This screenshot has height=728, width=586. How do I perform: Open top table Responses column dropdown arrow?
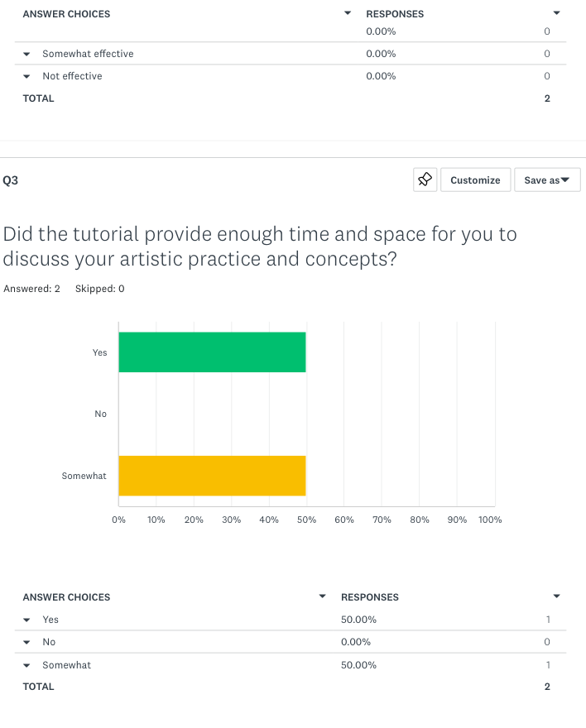tap(556, 13)
